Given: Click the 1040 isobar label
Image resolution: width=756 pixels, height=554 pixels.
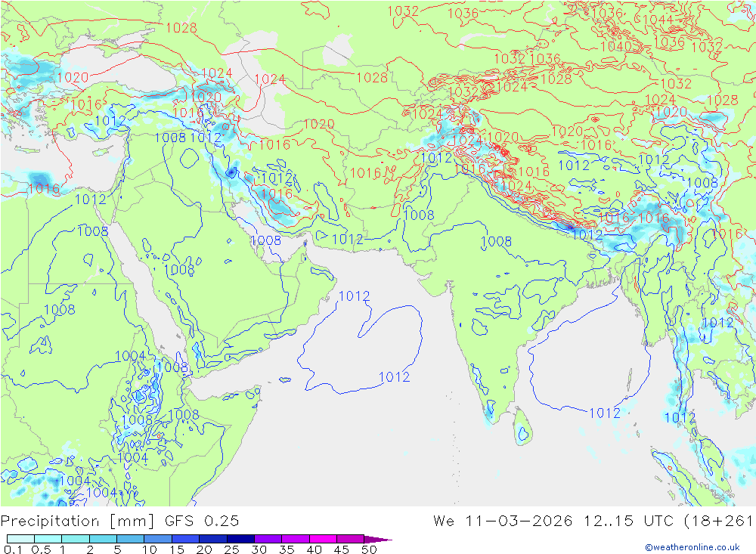Looking at the screenshot, I should click(615, 47).
